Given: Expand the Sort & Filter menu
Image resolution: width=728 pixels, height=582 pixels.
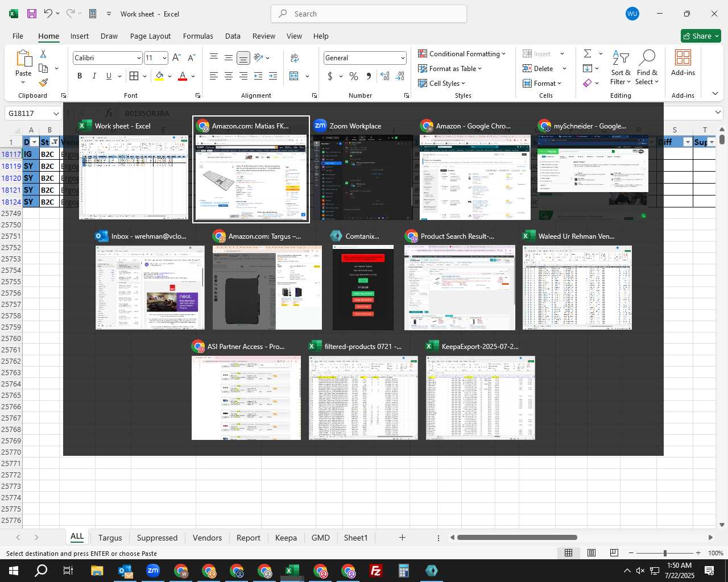Looking at the screenshot, I should coord(621,68).
